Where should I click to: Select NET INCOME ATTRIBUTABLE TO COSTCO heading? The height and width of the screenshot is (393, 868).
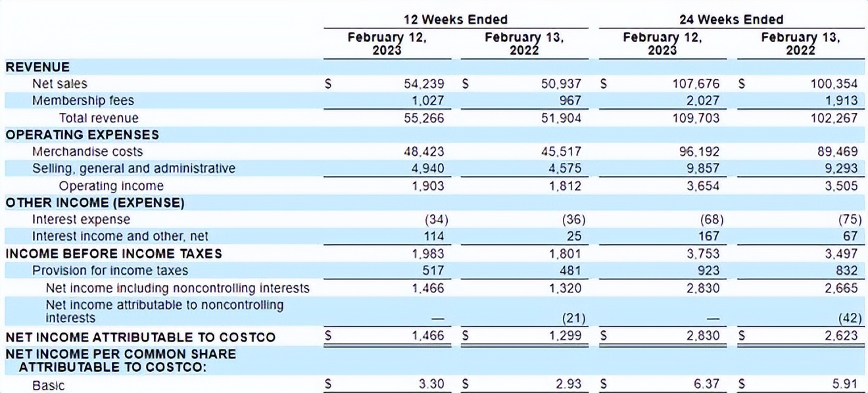point(140,337)
